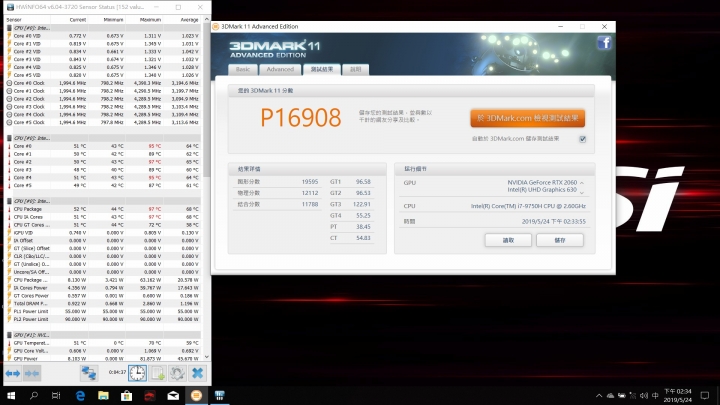The image size is (720, 405).
Task: Launch Microsoft Edge from the taskbar
Action: tap(80, 396)
